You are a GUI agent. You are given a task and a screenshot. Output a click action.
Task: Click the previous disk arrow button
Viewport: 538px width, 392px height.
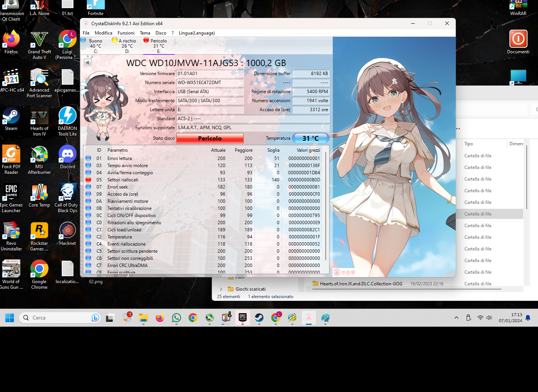click(x=88, y=63)
